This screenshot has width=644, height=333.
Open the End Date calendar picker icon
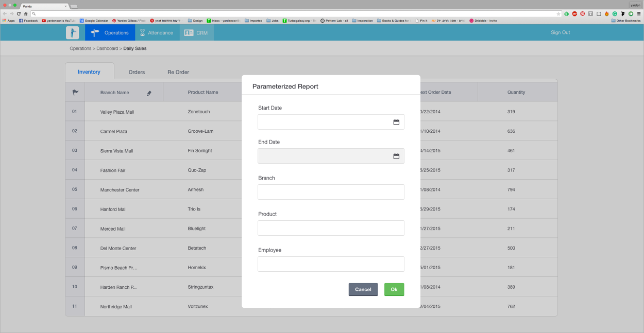click(x=396, y=155)
